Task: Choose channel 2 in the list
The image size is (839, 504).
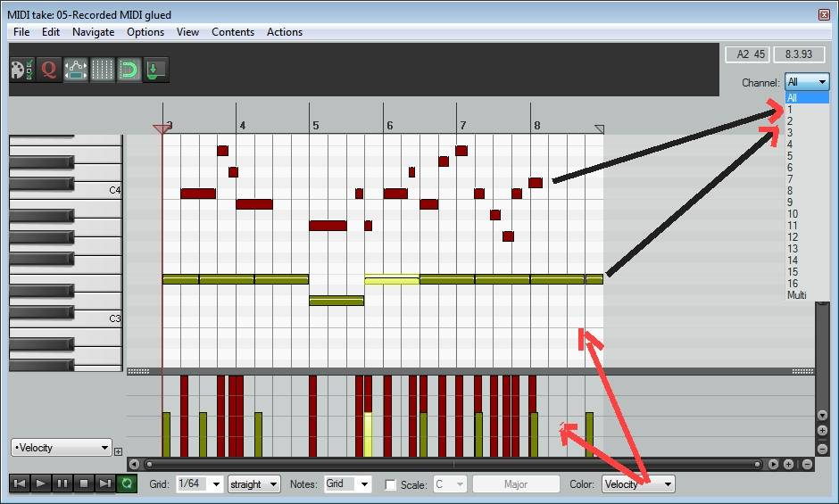Action: 807,121
